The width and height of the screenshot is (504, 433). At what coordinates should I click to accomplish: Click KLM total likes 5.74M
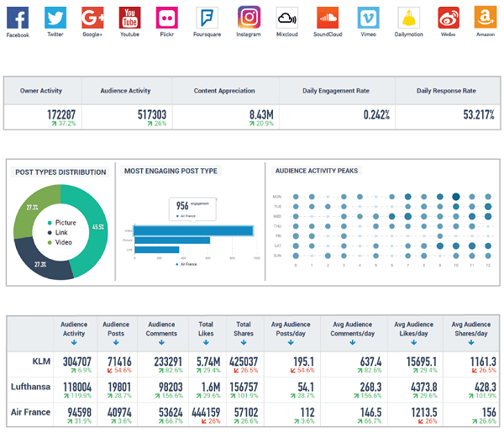208,362
